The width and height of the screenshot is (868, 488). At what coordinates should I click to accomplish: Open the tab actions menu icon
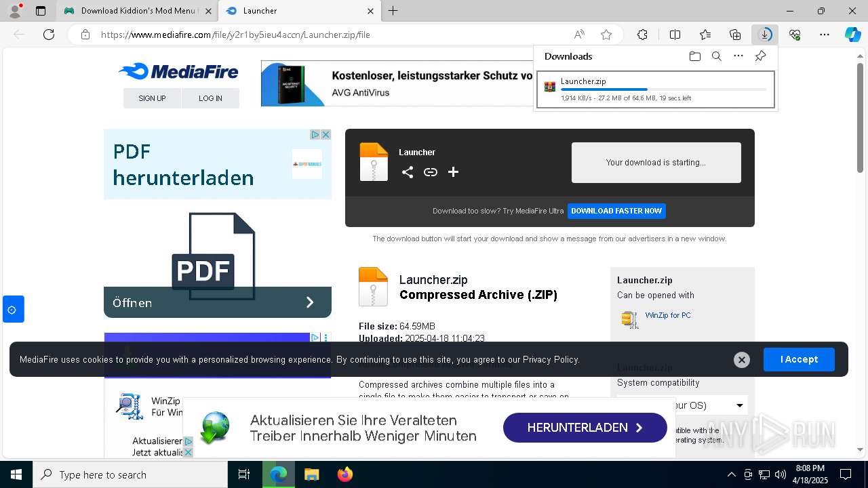pos(41,11)
